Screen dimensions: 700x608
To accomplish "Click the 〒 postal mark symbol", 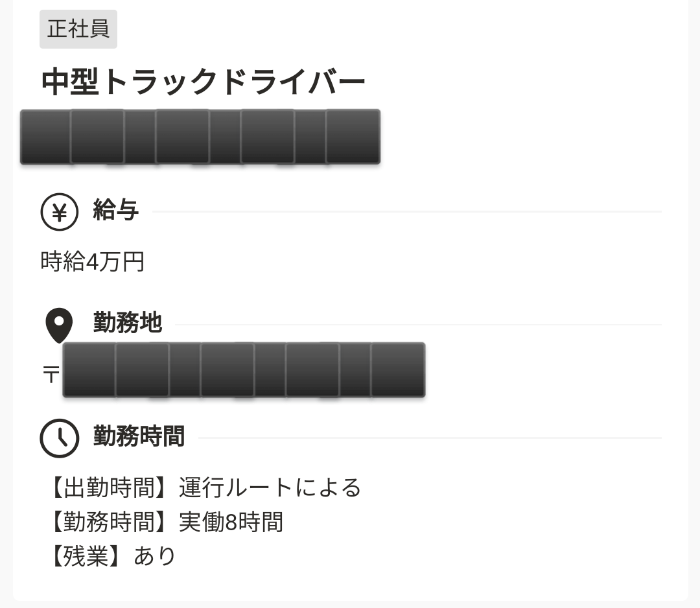I will pos(51,374).
